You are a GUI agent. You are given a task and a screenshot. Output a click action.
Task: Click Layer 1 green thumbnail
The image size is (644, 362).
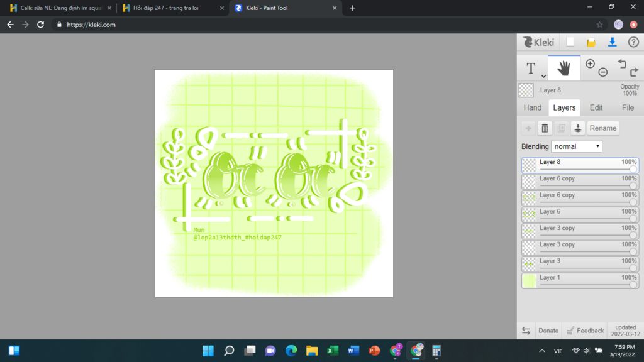click(x=530, y=281)
